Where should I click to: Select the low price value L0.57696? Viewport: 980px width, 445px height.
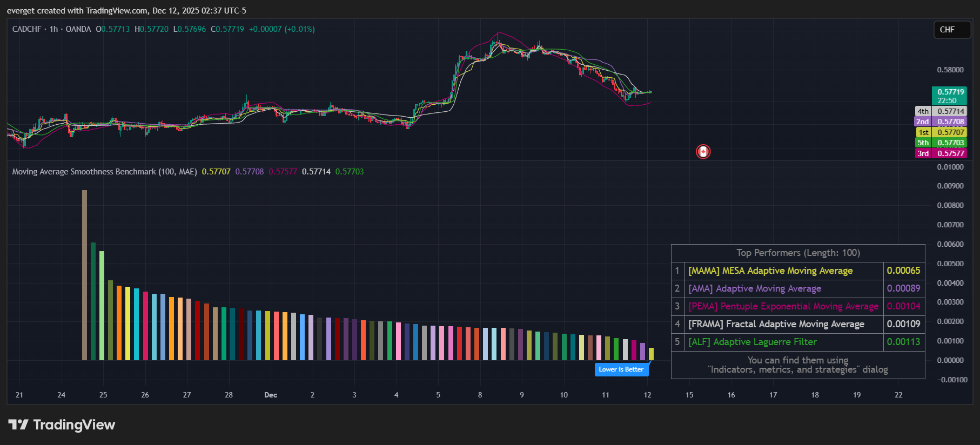pos(190,29)
